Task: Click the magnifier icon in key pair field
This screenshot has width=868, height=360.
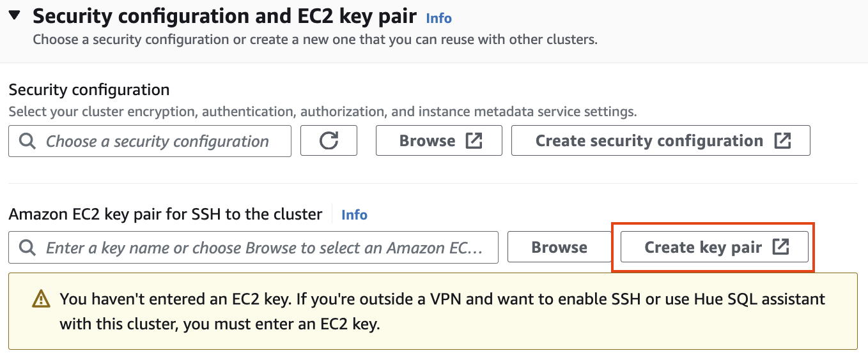Action: coord(27,248)
